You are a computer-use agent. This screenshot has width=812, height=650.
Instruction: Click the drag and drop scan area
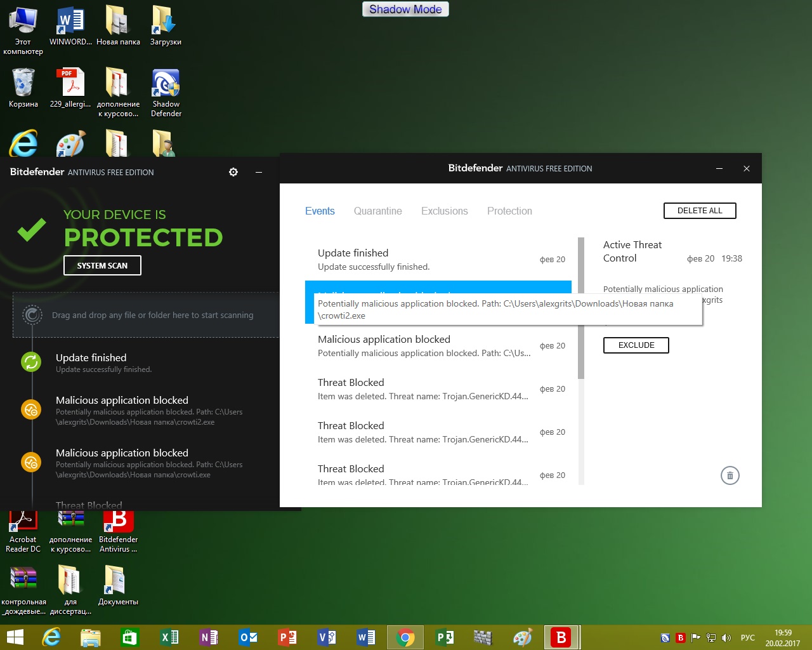pos(146,315)
